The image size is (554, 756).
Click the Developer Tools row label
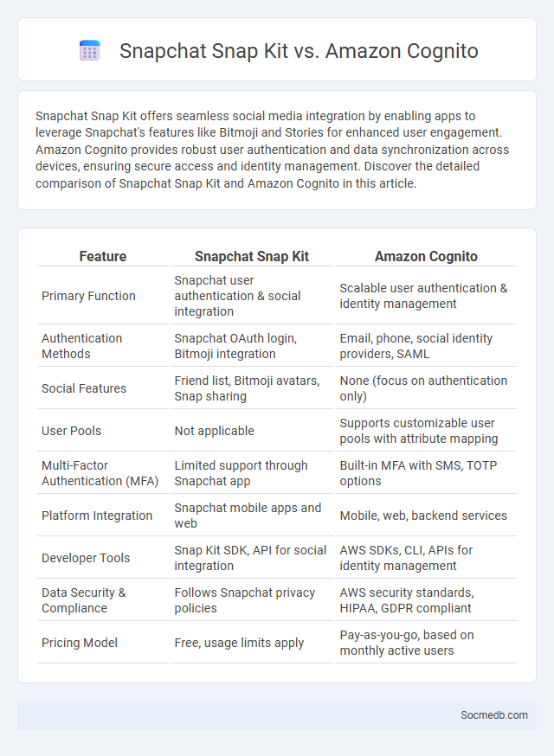[86, 558]
